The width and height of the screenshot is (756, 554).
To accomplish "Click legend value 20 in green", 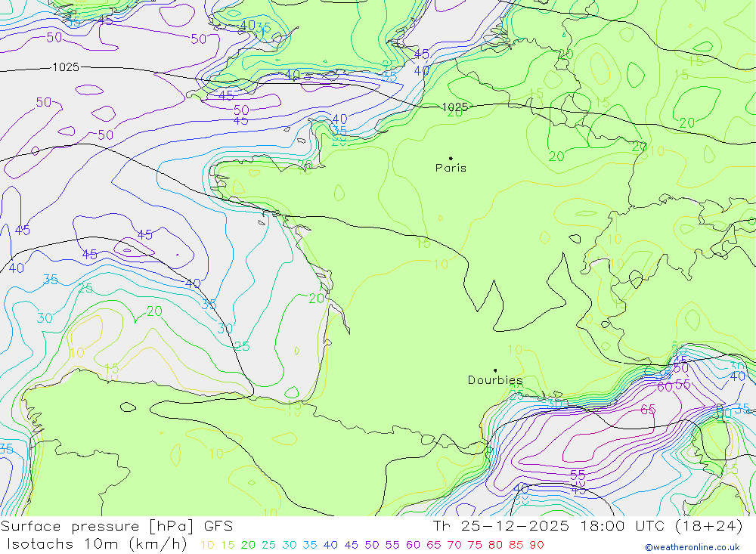I will [x=248, y=545].
